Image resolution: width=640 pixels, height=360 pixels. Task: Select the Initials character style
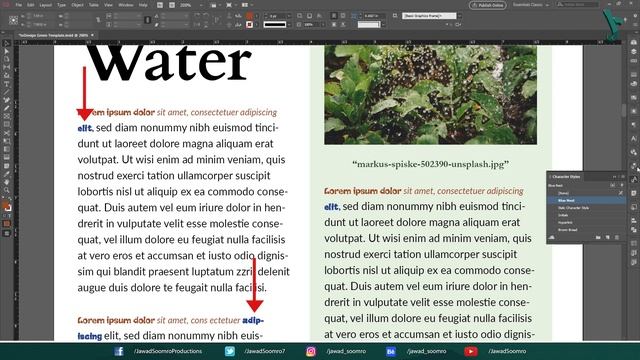[585, 215]
